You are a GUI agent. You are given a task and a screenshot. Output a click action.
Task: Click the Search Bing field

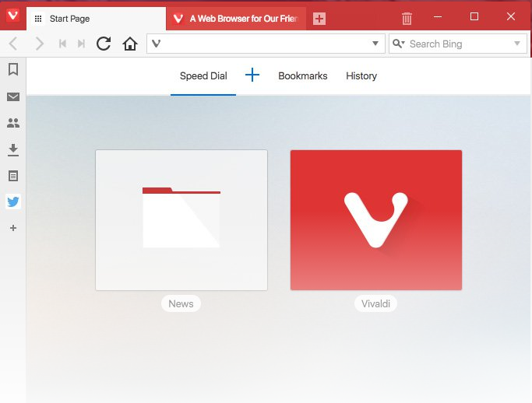(x=458, y=44)
